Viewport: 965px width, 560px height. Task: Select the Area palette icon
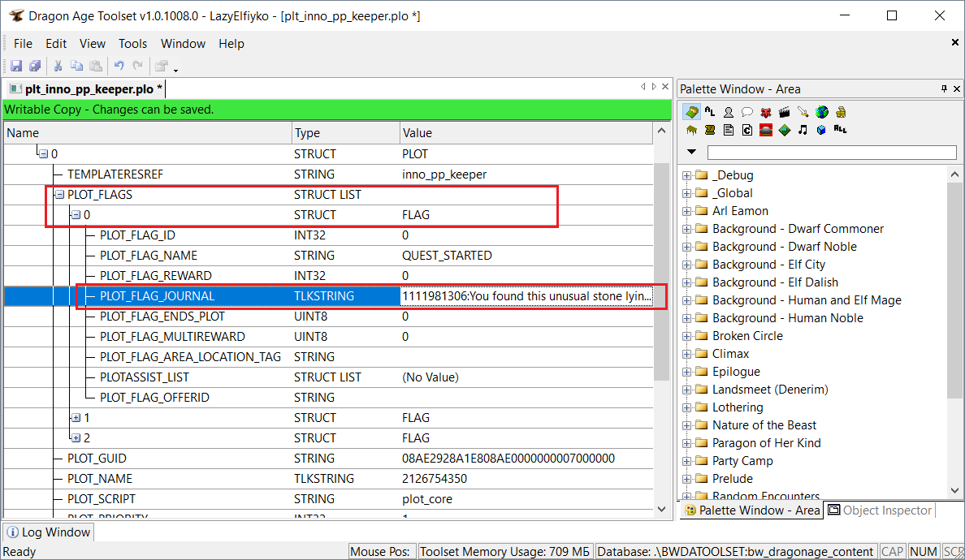[692, 112]
